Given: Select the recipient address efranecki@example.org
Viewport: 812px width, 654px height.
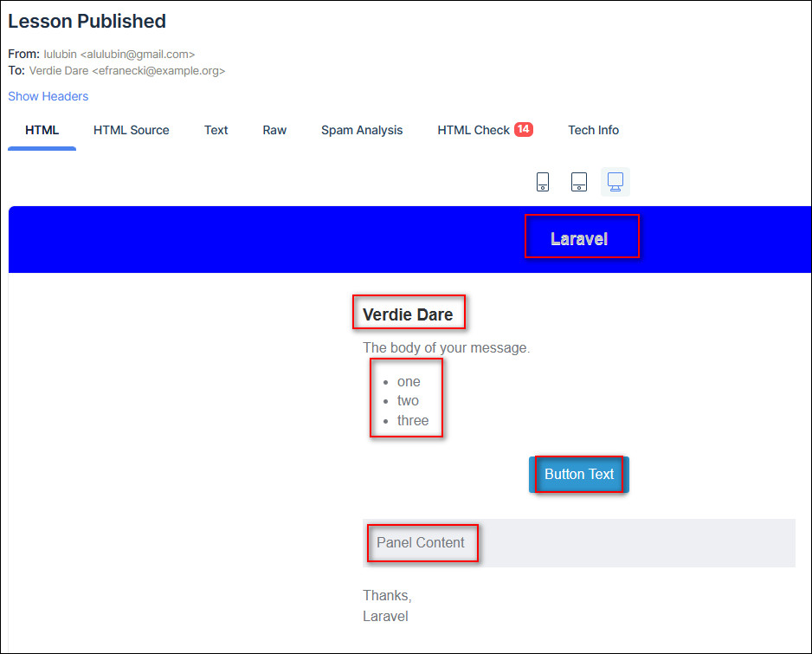Looking at the screenshot, I should [158, 71].
